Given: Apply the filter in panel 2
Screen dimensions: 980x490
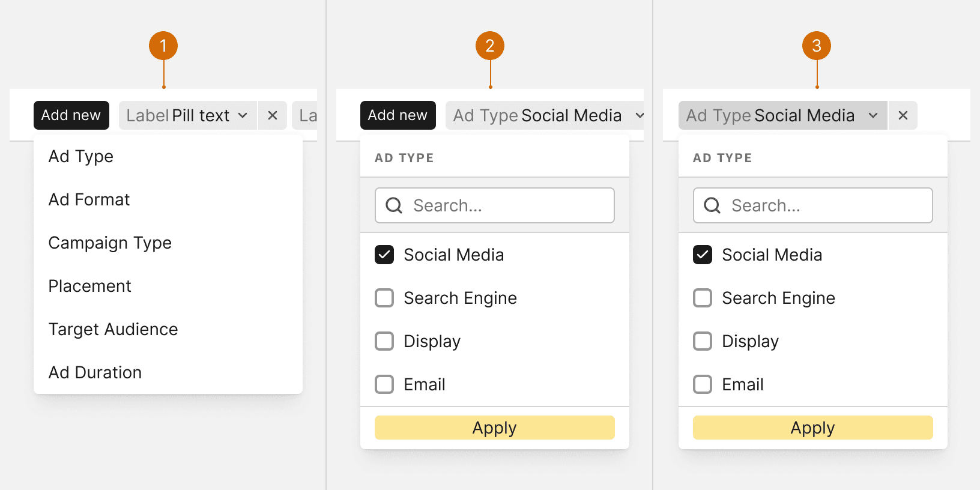Looking at the screenshot, I should tap(495, 428).
